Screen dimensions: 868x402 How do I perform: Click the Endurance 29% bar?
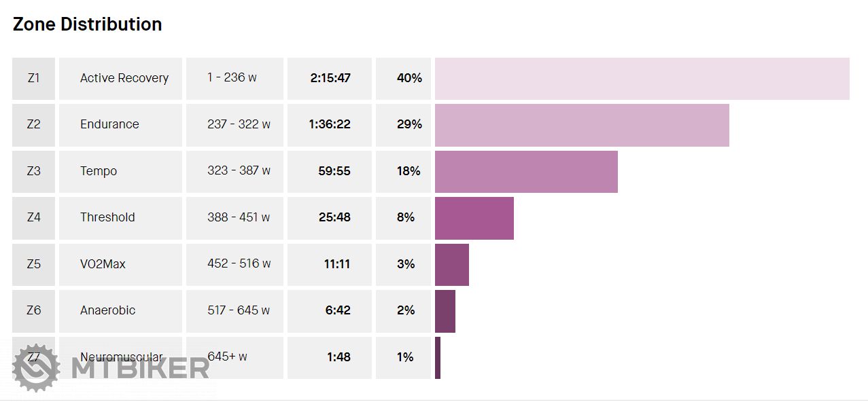pos(582,125)
